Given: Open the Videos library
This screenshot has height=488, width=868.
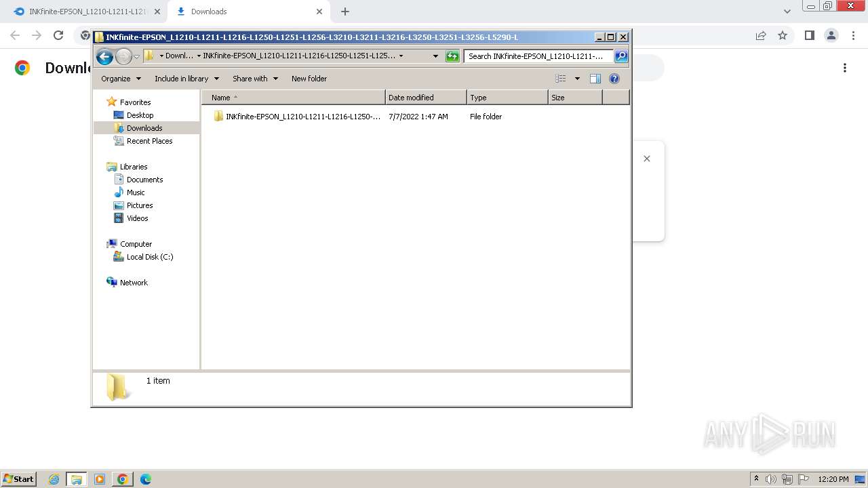Looking at the screenshot, I should pos(137,218).
